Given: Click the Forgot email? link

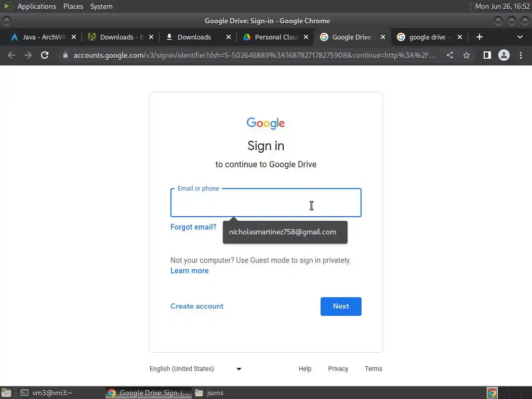Looking at the screenshot, I should coord(193,227).
